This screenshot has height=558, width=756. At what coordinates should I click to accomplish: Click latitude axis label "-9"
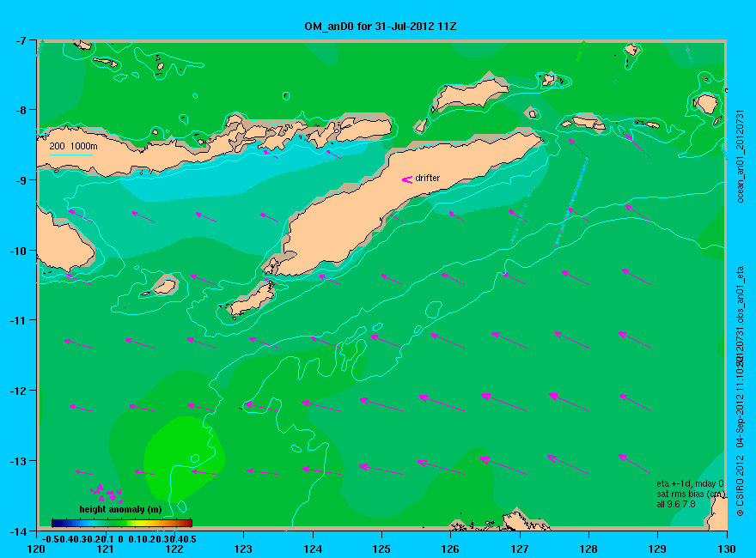click(x=20, y=180)
